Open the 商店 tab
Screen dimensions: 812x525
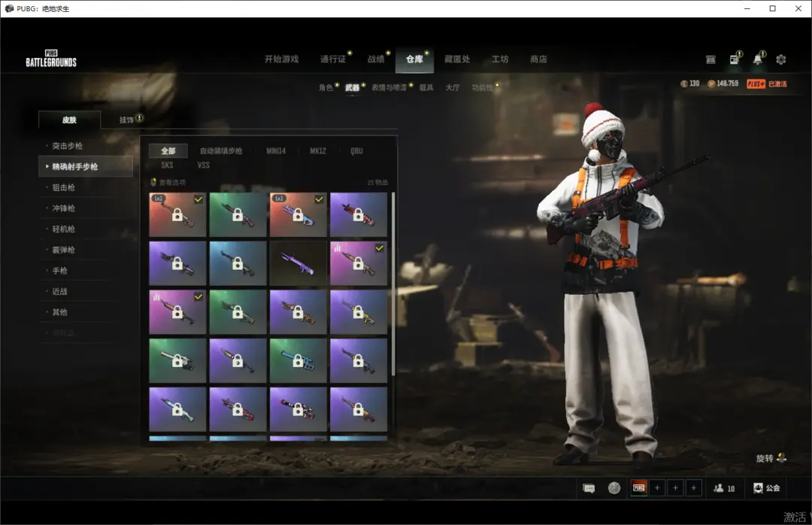pyautogui.click(x=538, y=59)
